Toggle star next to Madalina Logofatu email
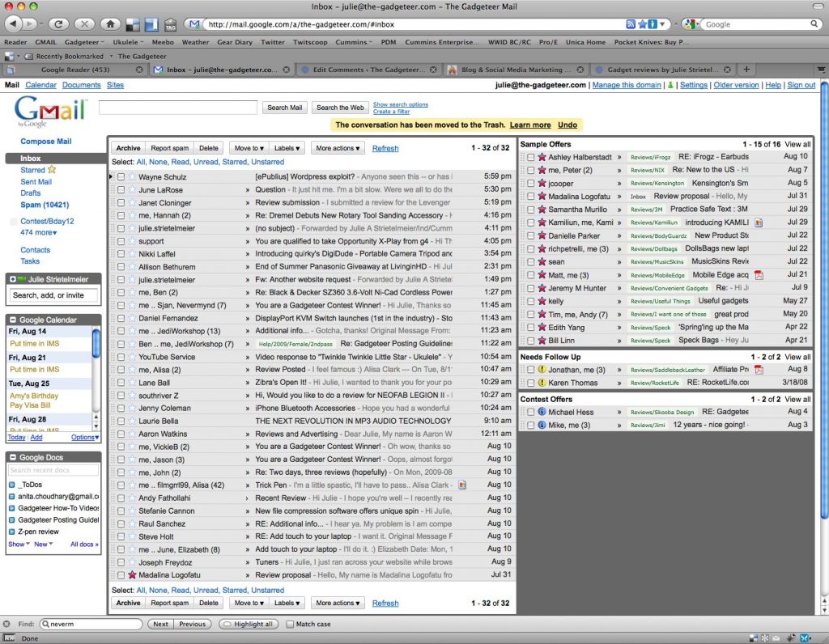 tap(132, 574)
